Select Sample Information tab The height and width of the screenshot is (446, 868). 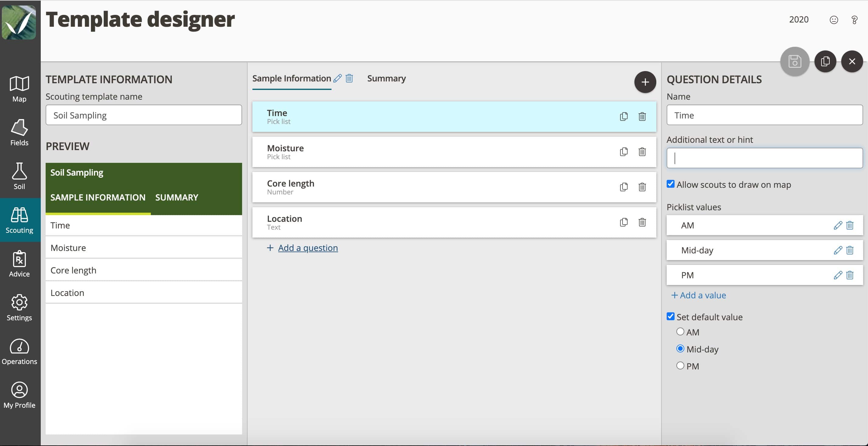tap(291, 78)
